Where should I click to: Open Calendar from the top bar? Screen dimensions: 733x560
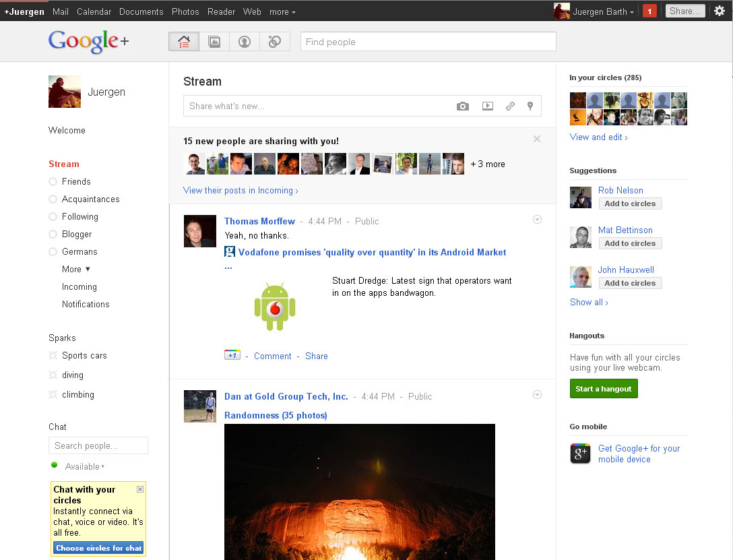94,11
